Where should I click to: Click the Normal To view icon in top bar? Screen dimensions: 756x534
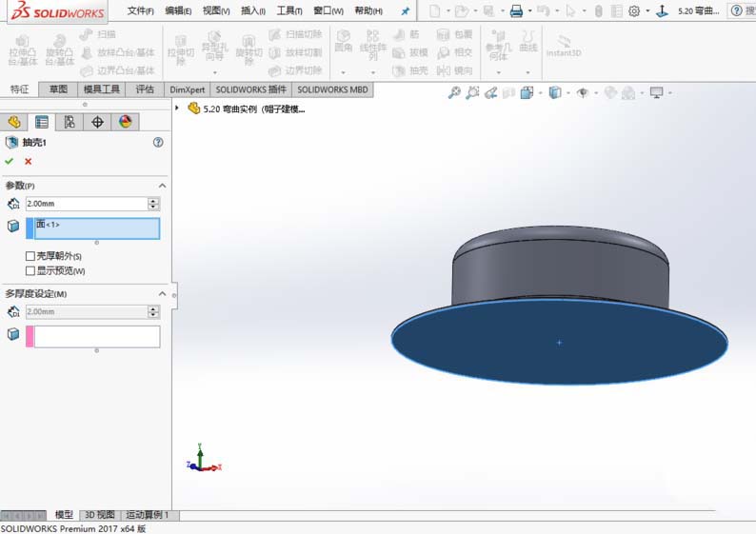tap(662, 10)
